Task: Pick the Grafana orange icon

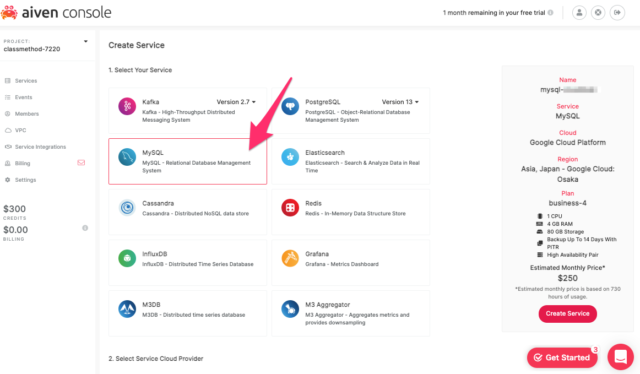Action: coord(290,258)
